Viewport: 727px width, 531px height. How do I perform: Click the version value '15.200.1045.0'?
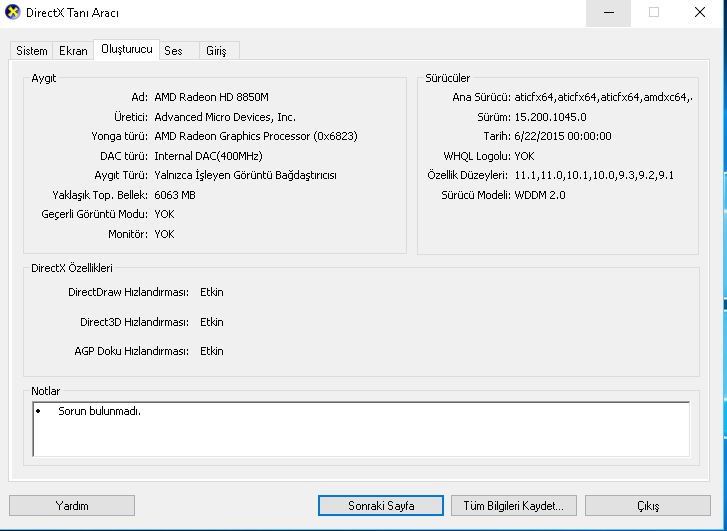550,117
